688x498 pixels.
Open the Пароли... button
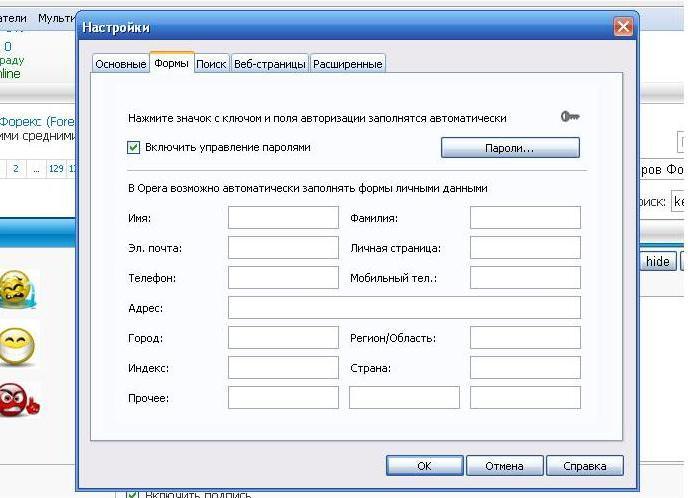coord(510,148)
